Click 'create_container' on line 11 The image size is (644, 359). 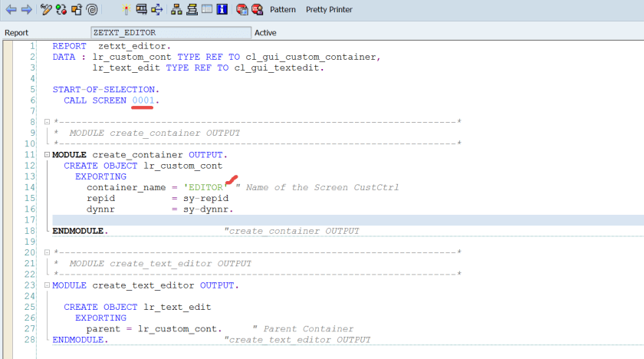tap(137, 155)
